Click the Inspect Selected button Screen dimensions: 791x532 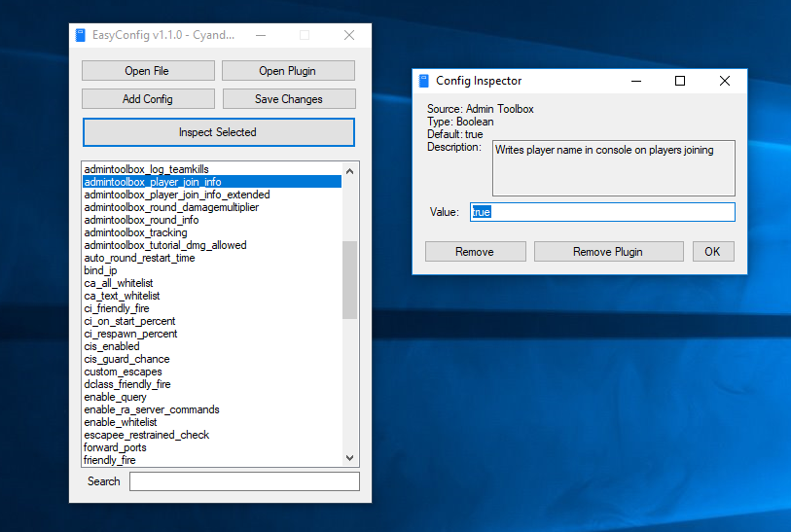[219, 132]
